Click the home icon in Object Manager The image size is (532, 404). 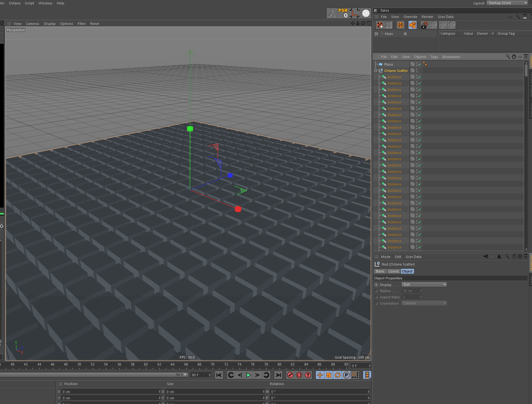(x=514, y=56)
